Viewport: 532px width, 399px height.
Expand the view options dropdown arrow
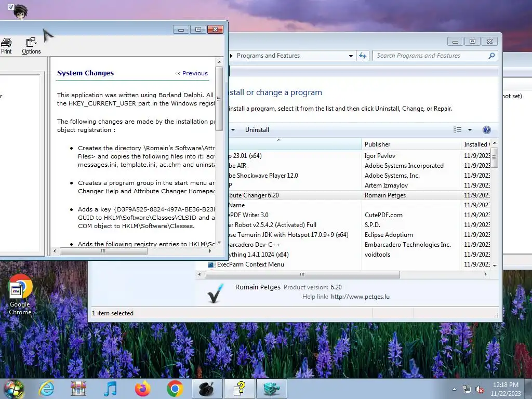470,129
